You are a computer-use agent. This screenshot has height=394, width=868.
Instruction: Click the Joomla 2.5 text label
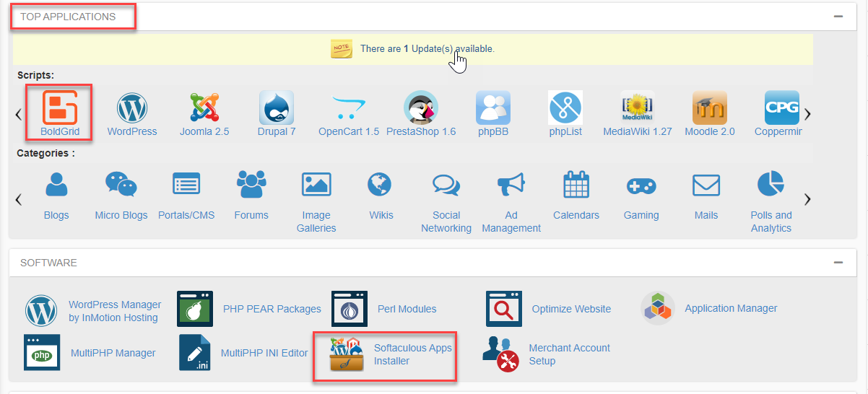(x=204, y=132)
